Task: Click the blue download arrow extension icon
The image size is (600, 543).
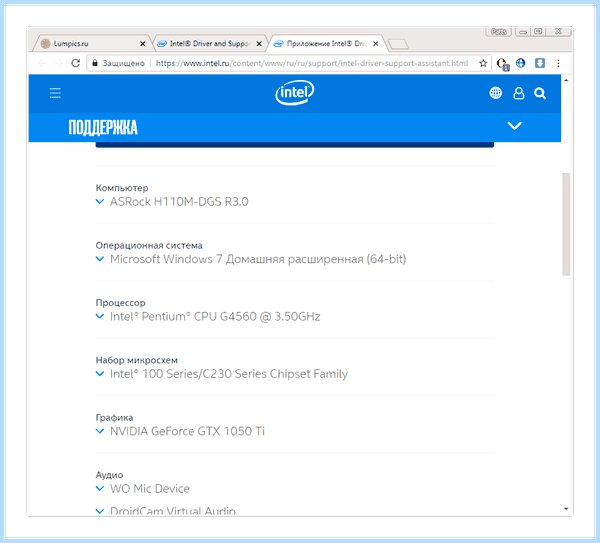Action: 540,63
